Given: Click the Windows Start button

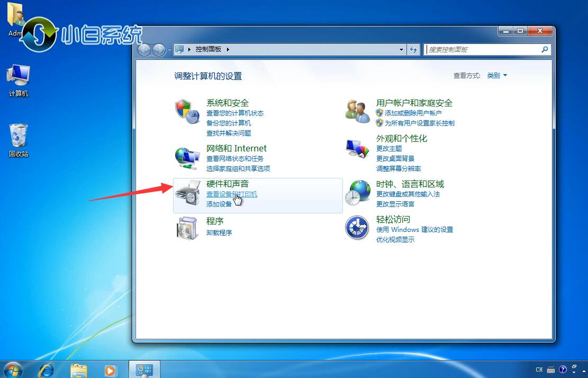Looking at the screenshot, I should [12, 369].
